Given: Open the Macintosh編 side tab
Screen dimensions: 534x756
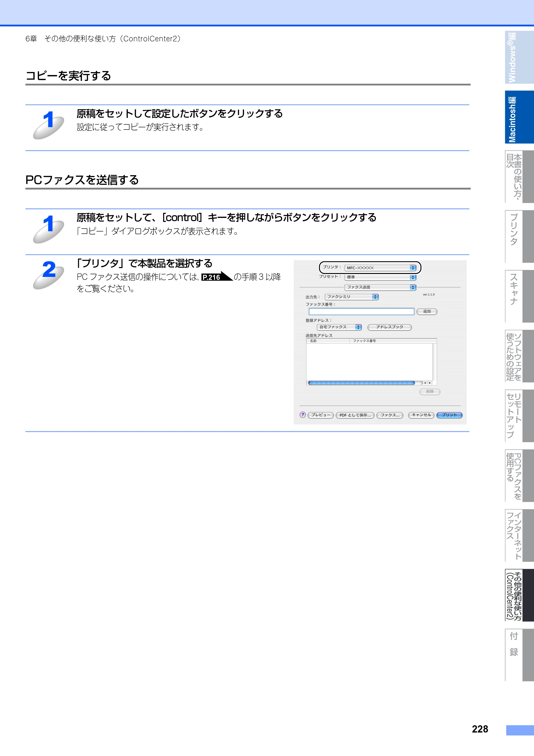Looking at the screenshot, I should [x=519, y=117].
